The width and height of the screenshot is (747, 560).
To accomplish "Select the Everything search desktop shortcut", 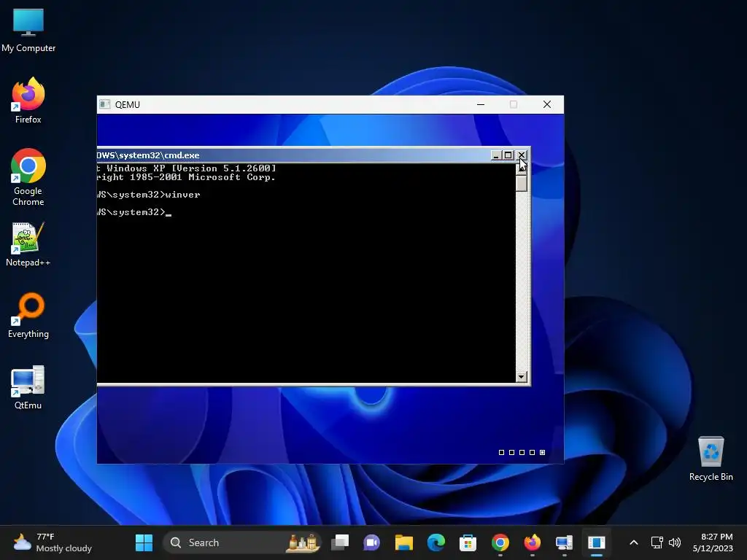I will click(x=28, y=315).
